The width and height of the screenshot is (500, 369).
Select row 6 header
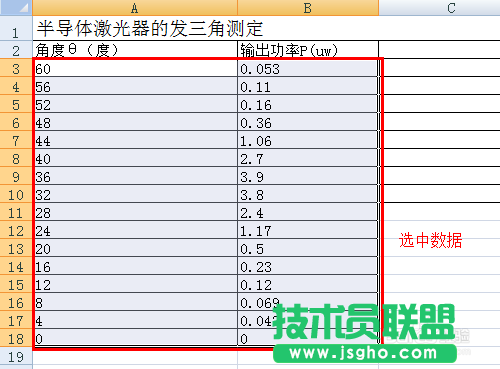[16, 122]
